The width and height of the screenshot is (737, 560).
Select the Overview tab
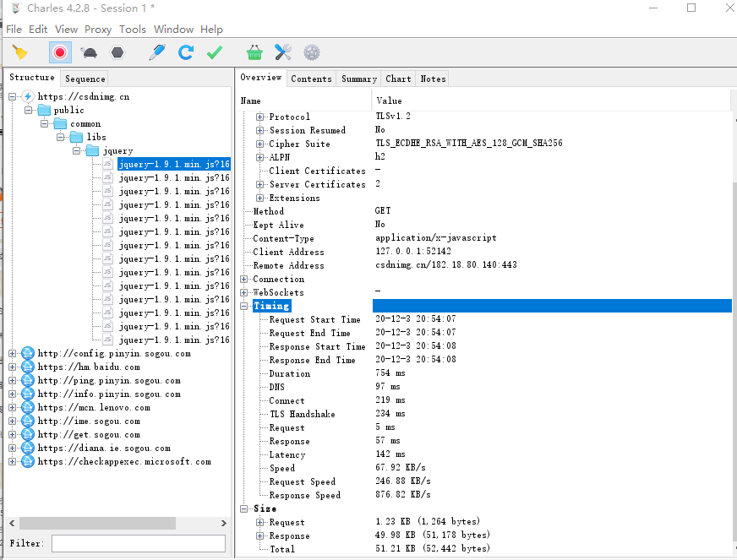(x=261, y=77)
